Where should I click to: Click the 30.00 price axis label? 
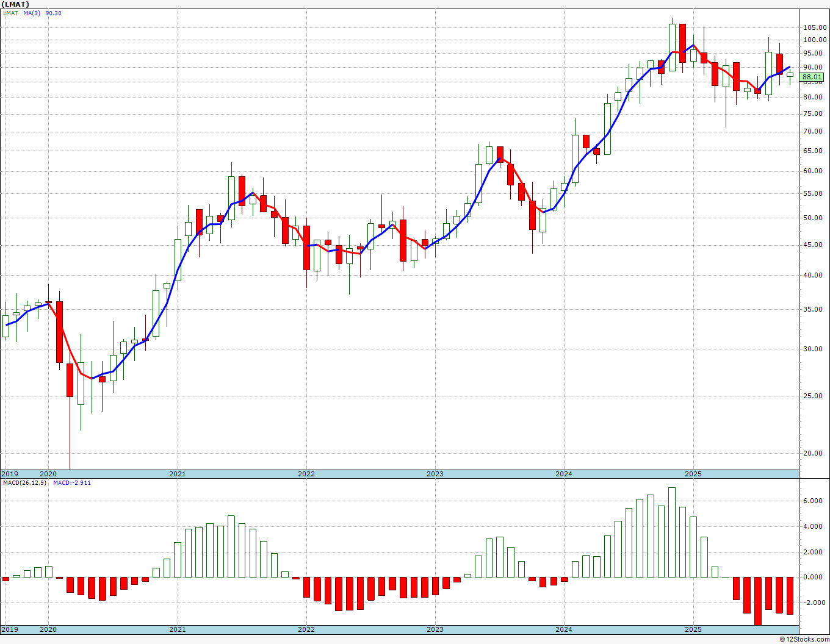coord(814,349)
